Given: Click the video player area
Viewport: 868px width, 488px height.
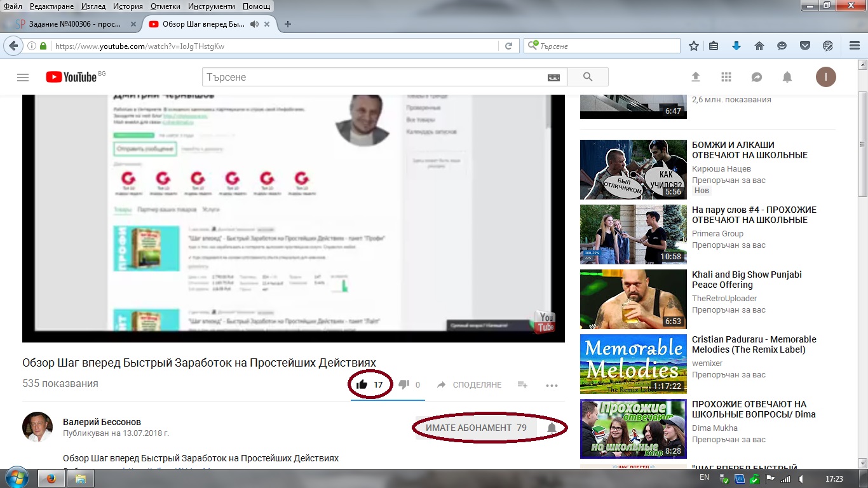Looking at the screenshot, I should [x=294, y=219].
